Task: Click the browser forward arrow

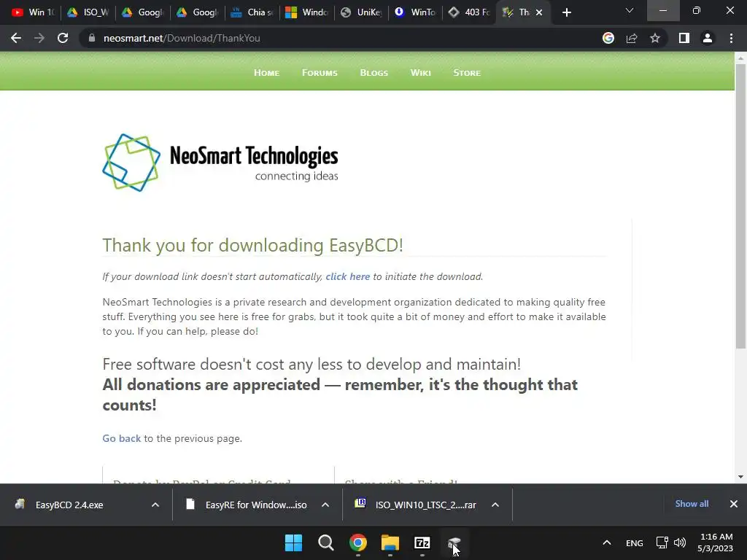Action: [x=39, y=38]
